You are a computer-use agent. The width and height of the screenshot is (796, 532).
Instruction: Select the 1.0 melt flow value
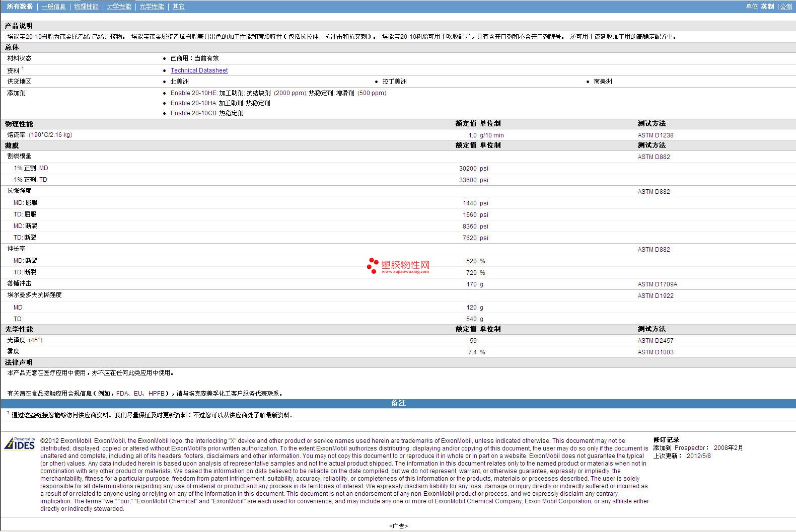472,135
